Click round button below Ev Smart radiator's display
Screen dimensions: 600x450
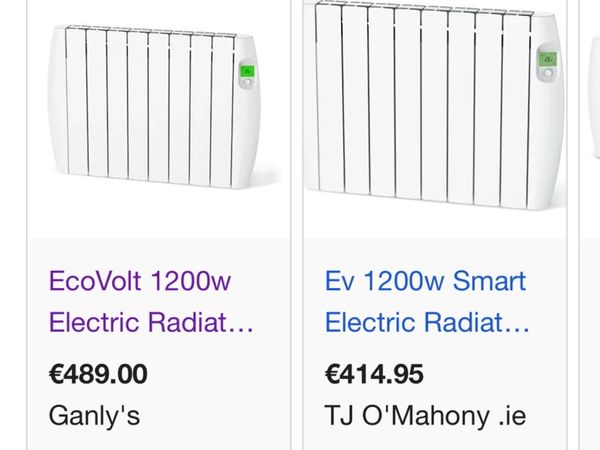pyautogui.click(x=548, y=75)
